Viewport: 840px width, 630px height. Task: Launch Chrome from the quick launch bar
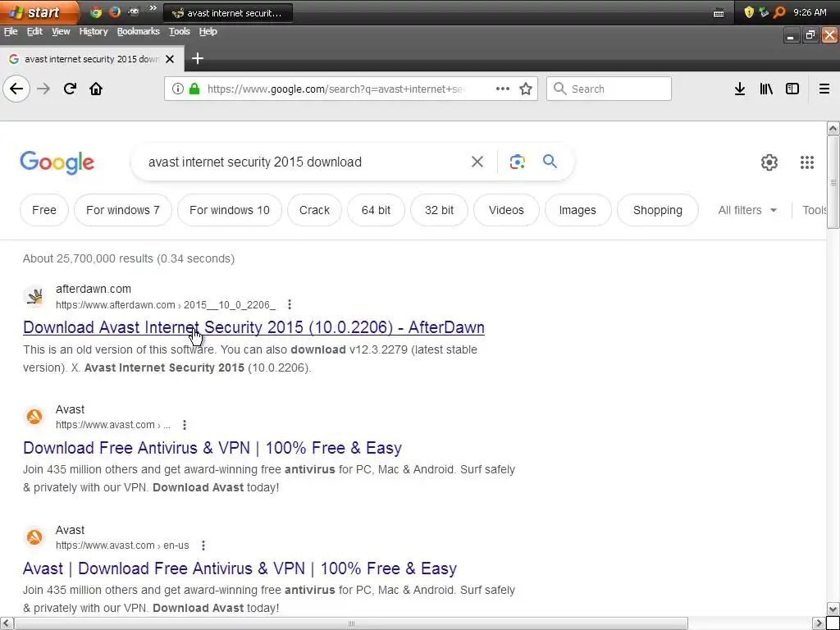[96, 11]
